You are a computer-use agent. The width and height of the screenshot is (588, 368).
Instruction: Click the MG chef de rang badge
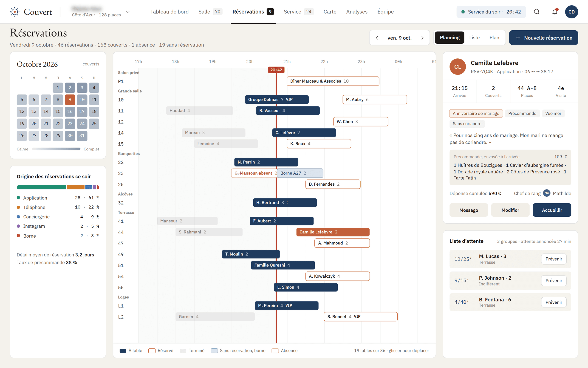(547, 193)
